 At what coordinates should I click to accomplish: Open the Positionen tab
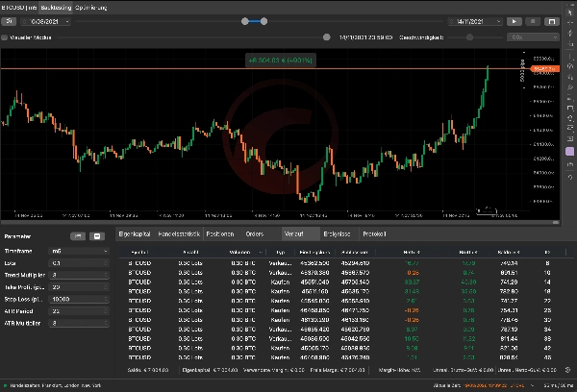coord(220,233)
